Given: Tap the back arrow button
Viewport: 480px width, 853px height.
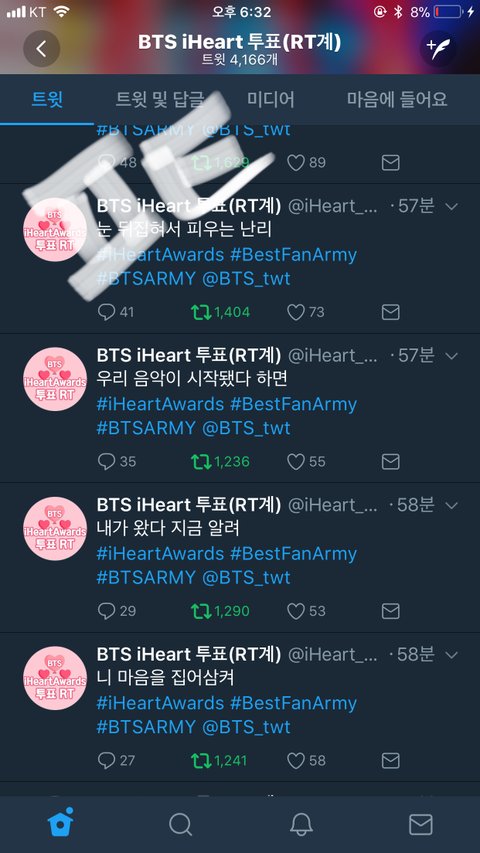Looking at the screenshot, I should (x=41, y=49).
